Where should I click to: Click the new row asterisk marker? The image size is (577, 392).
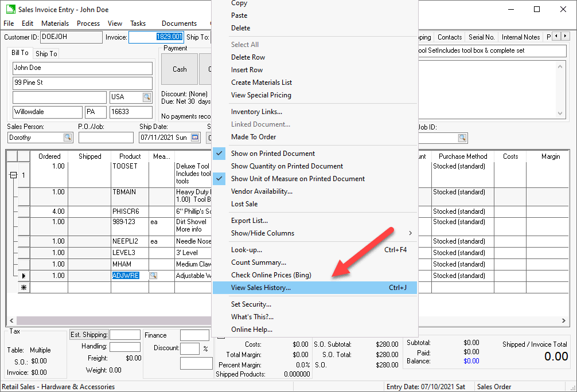24,287
